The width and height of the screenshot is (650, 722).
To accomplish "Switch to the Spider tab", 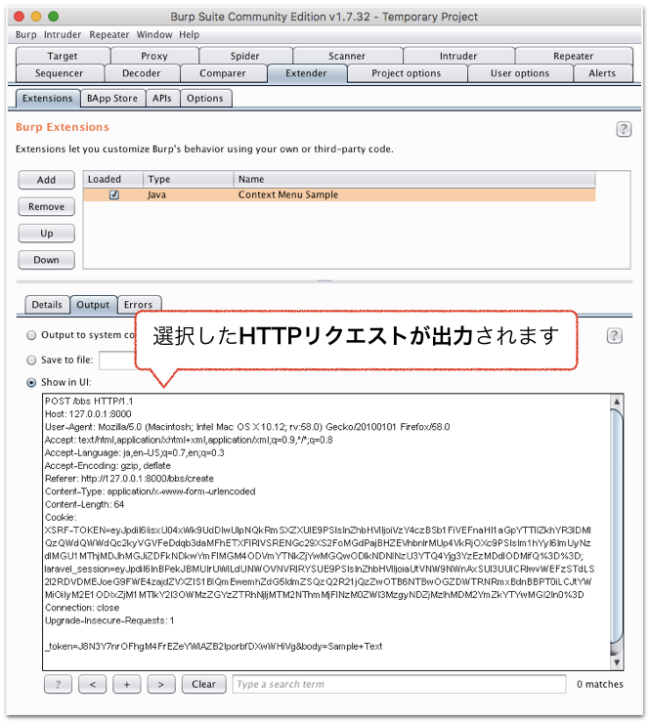I will pyautogui.click(x=245, y=56).
